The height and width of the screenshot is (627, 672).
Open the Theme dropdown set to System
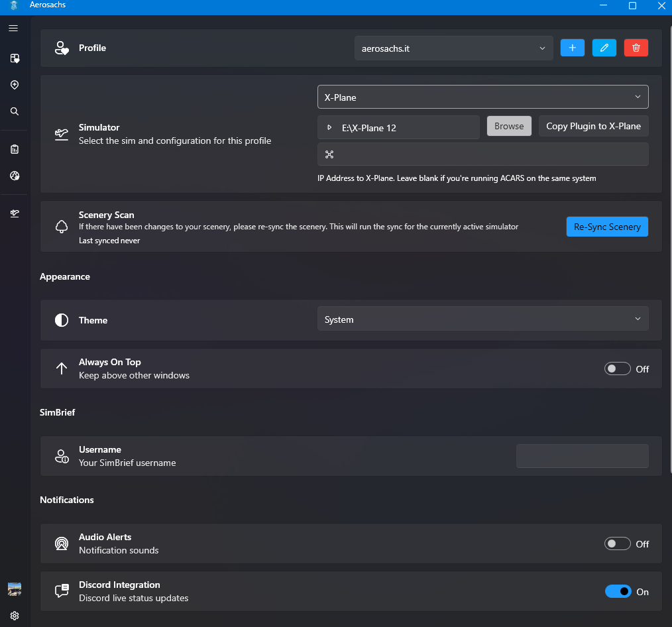point(482,319)
